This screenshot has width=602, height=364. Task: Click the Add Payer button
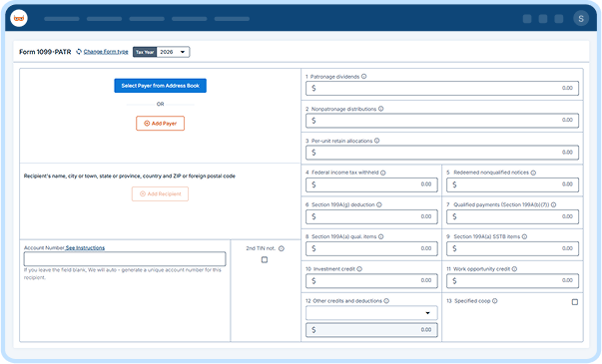160,123
